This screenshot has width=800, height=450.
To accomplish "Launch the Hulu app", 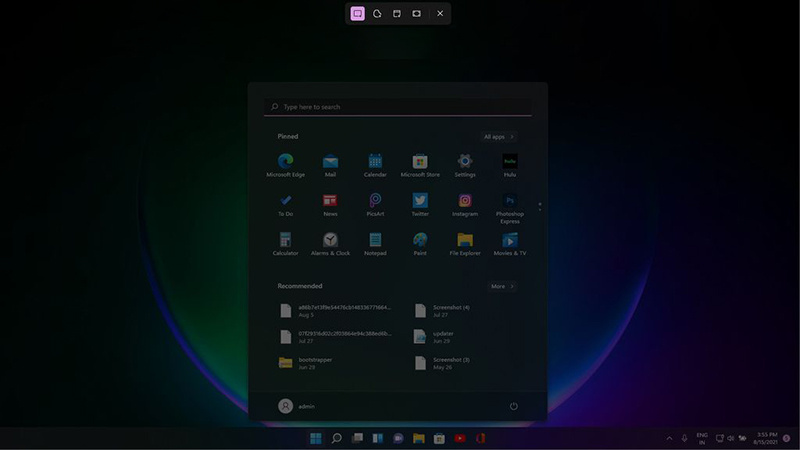I will [x=510, y=165].
